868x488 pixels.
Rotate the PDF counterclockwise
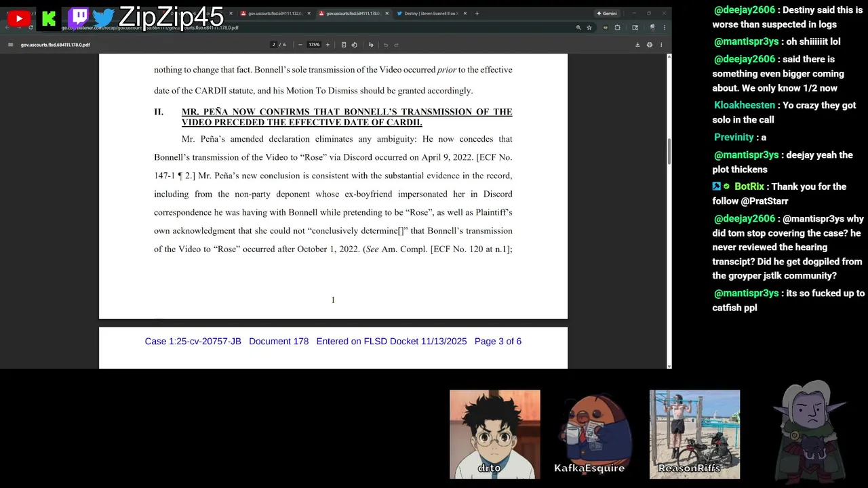pyautogui.click(x=354, y=45)
